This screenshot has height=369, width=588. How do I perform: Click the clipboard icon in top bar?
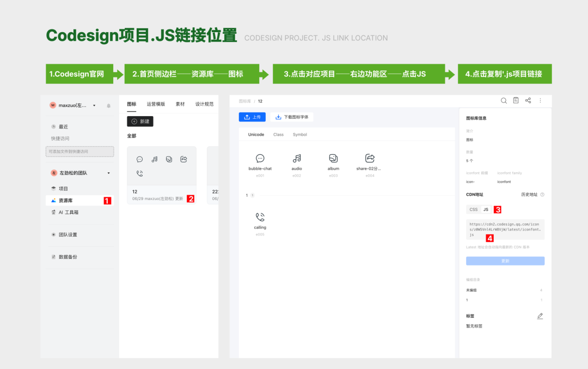click(516, 100)
